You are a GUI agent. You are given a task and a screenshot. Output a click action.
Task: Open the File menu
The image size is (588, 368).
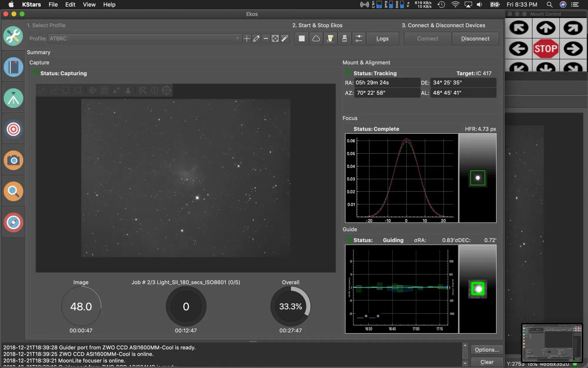(x=53, y=4)
